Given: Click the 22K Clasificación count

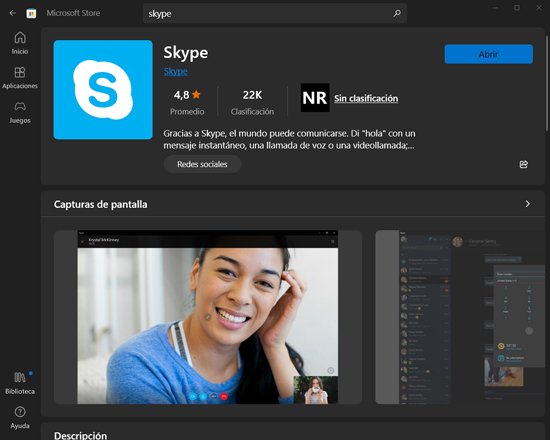Looking at the screenshot, I should pos(252,102).
